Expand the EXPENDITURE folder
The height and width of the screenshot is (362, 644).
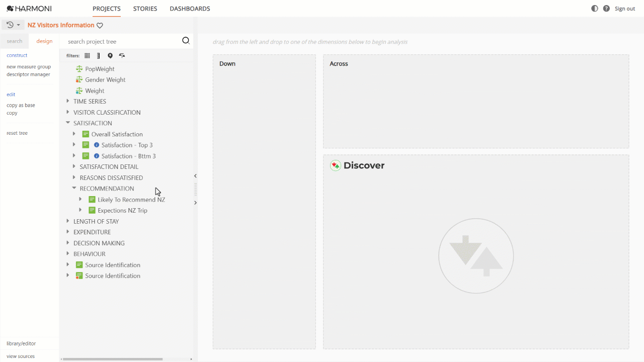pyautogui.click(x=68, y=232)
